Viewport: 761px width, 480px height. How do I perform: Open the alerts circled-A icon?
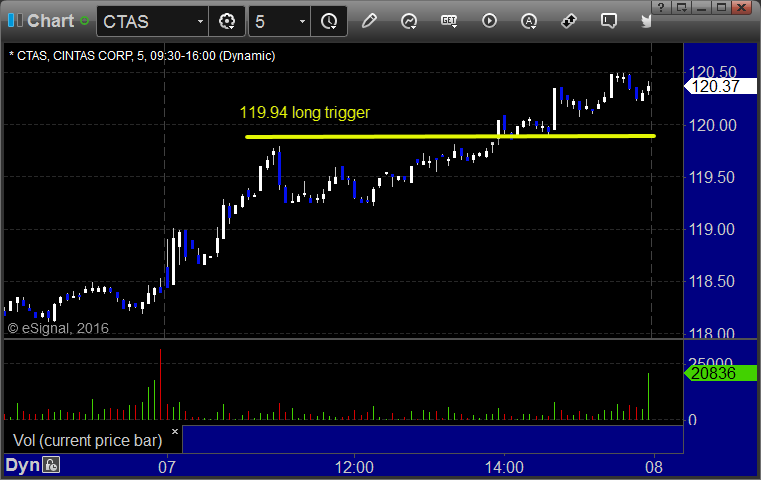tap(529, 21)
